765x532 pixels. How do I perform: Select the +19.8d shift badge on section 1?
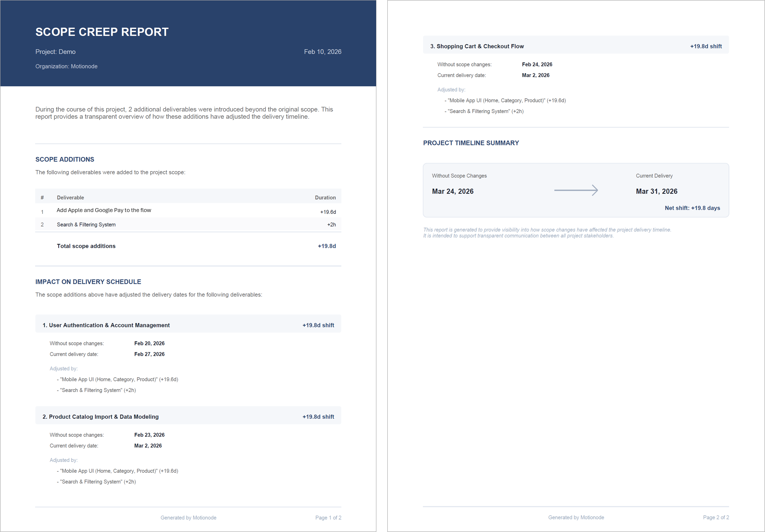pos(318,325)
